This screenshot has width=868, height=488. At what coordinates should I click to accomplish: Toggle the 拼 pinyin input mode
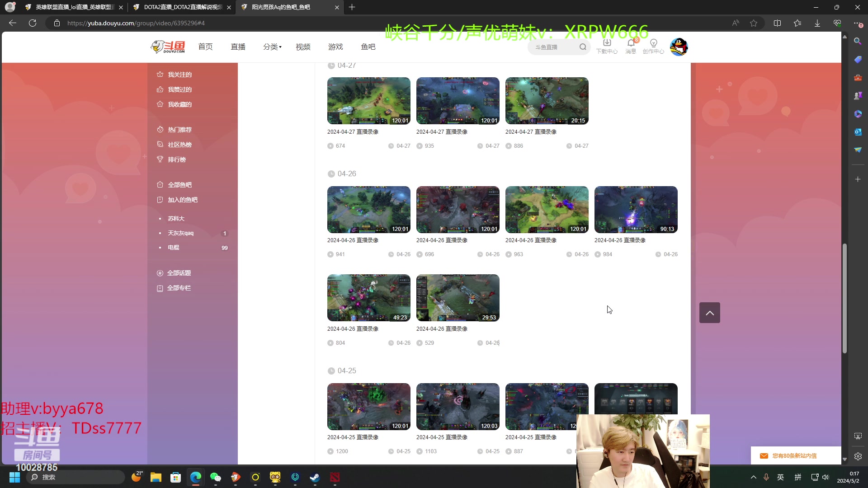(798, 477)
